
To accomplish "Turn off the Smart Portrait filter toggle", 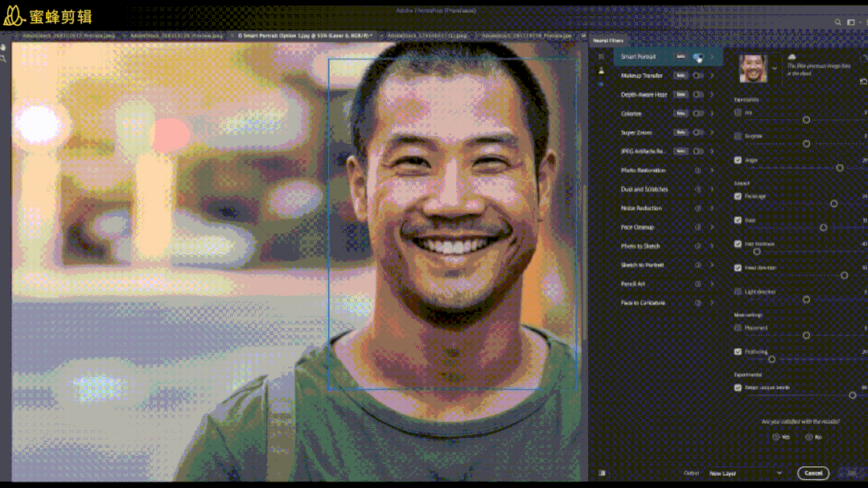I will coord(698,56).
